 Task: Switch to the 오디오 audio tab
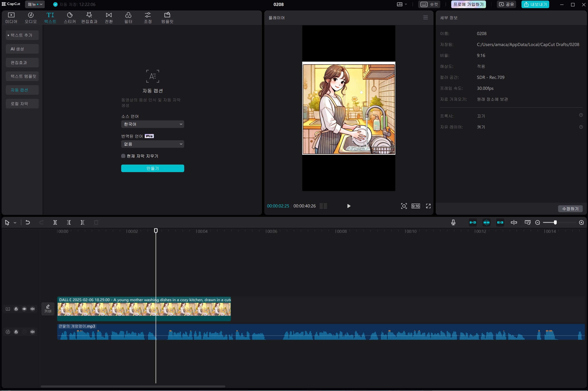pos(31,18)
